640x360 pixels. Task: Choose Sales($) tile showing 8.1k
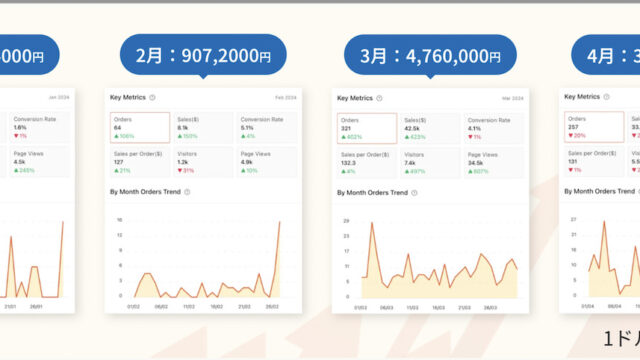tap(203, 128)
